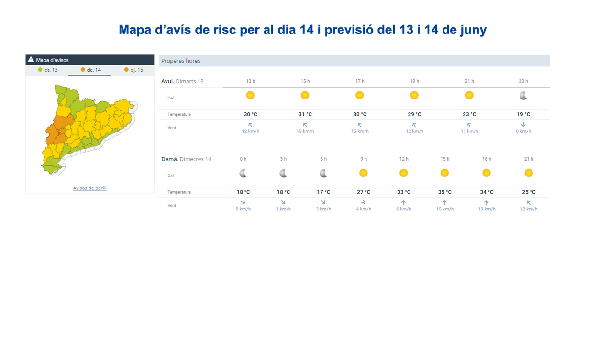The height and width of the screenshot is (364, 598).
Task: Click the down wind arrow at today 23 h
Action: (x=523, y=125)
